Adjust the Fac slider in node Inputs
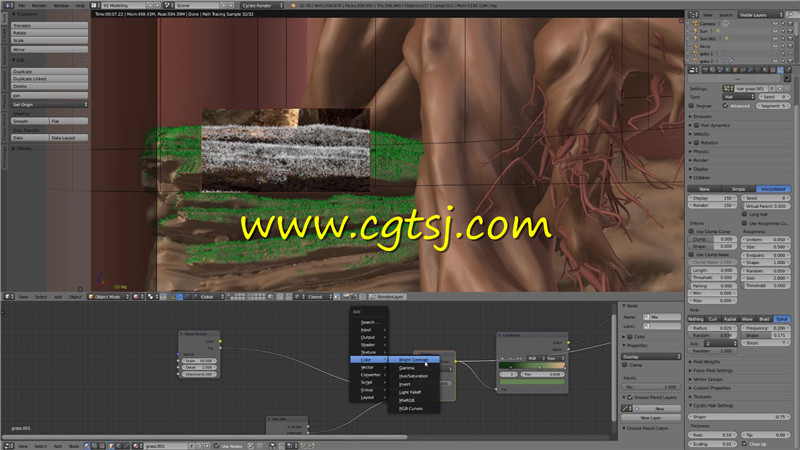Image resolution: width=800 pixels, height=450 pixels. pos(651,387)
